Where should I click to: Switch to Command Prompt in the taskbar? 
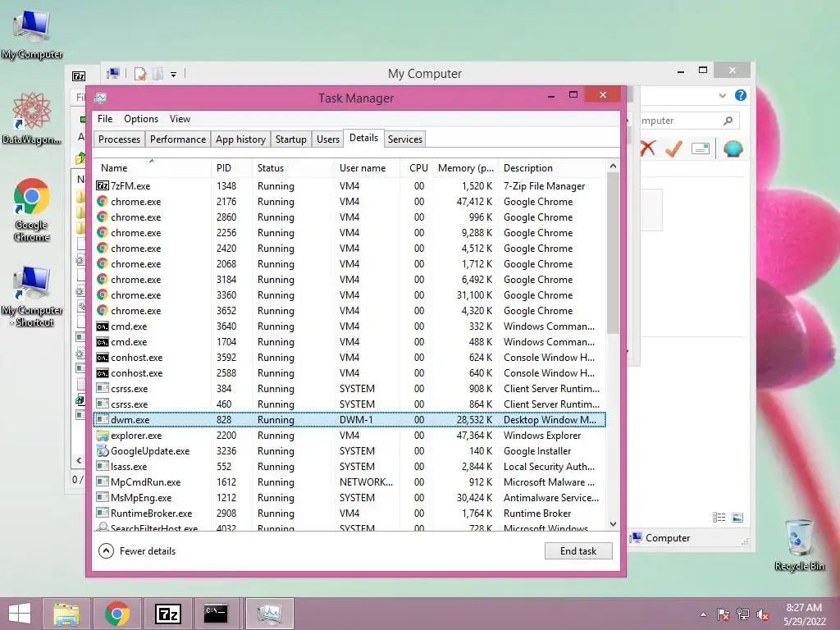(217, 614)
